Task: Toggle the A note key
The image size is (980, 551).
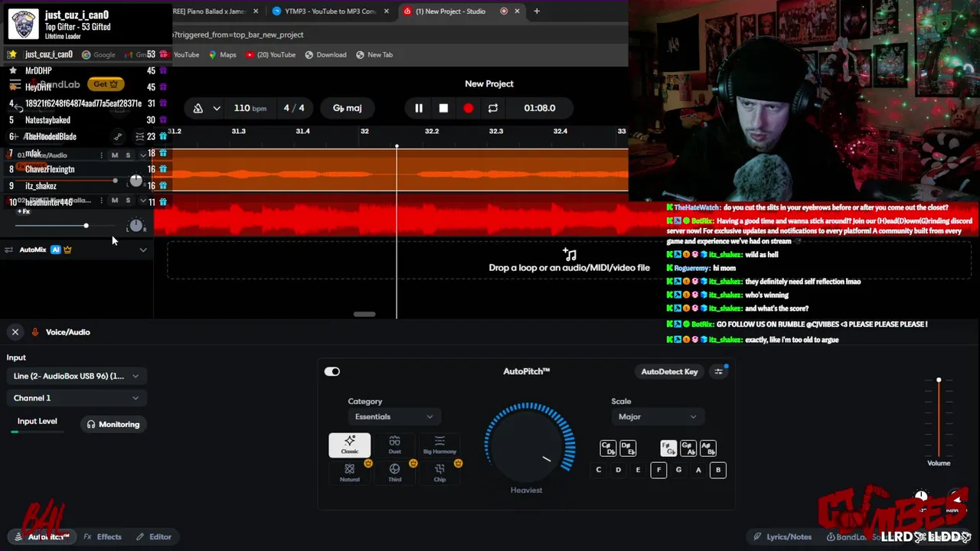Action: click(698, 470)
